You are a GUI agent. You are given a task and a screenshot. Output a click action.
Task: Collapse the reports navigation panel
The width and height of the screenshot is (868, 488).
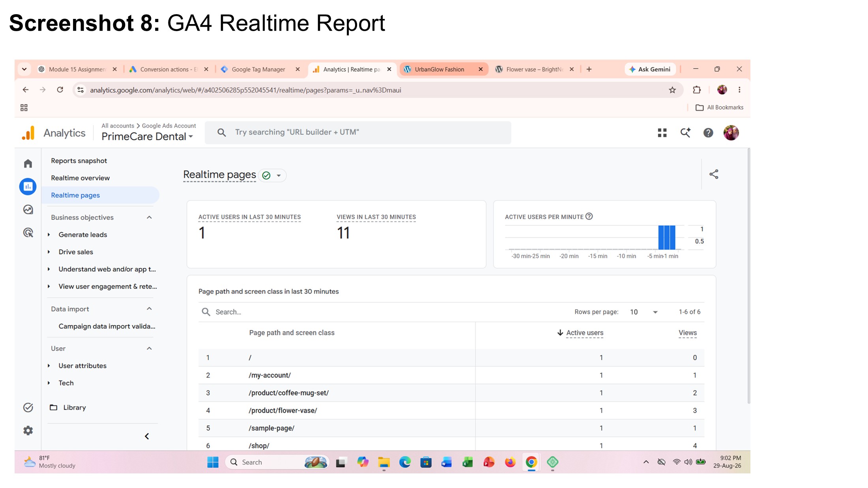[x=147, y=436]
